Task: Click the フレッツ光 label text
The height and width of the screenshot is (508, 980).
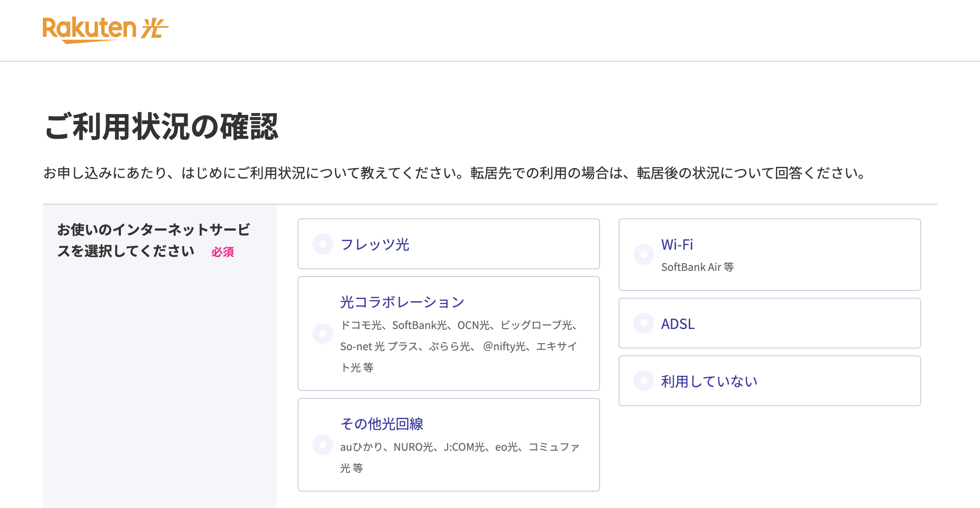Action: pyautogui.click(x=375, y=244)
